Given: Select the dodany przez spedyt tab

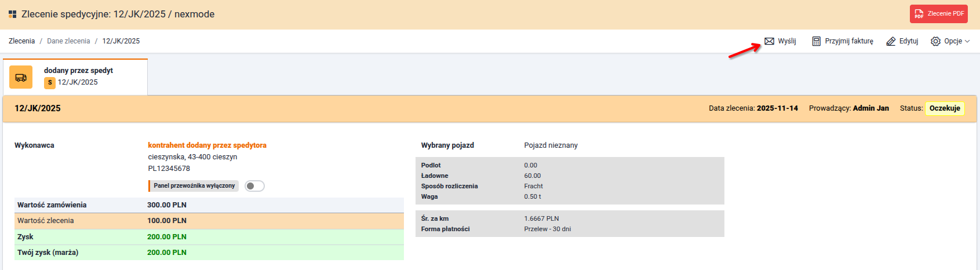Looking at the screenshot, I should coord(78,71).
